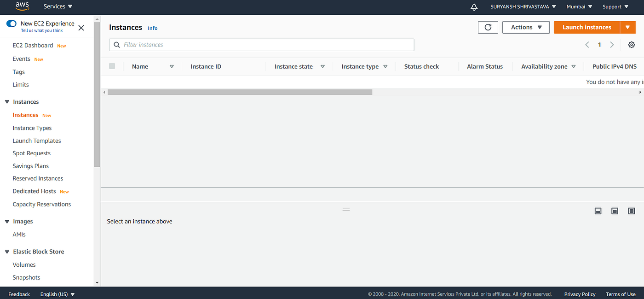Collapse the Elastic Block Store section

point(7,252)
